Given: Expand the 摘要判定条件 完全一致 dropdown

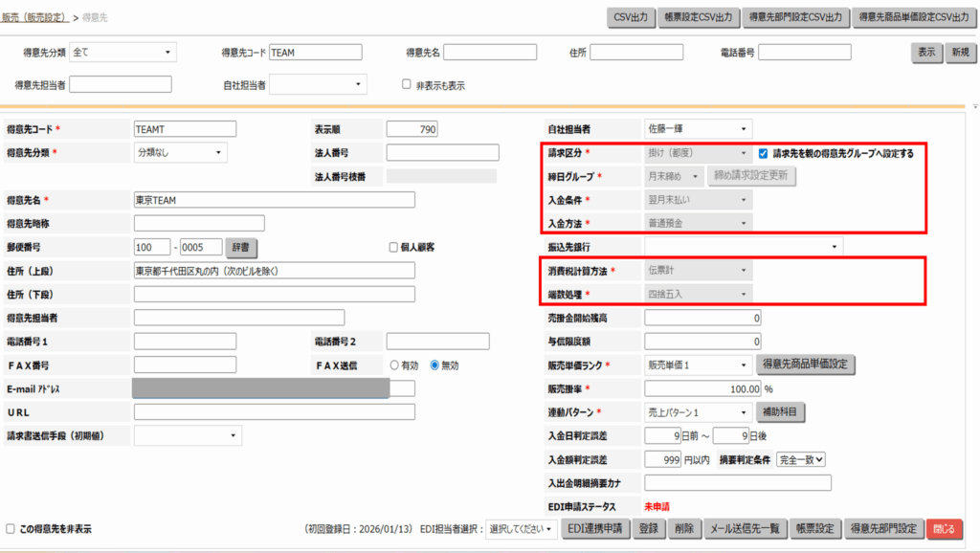Looking at the screenshot, I should click(x=801, y=459).
